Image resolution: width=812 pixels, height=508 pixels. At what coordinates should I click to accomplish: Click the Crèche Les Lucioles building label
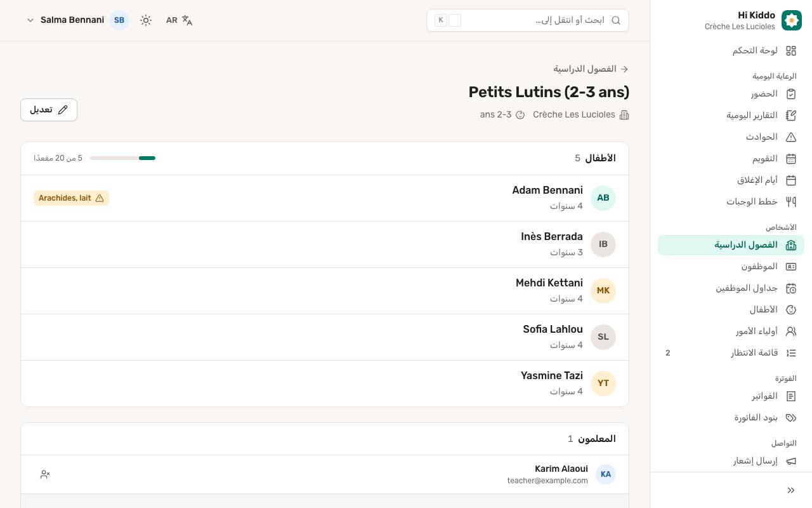[x=581, y=115]
